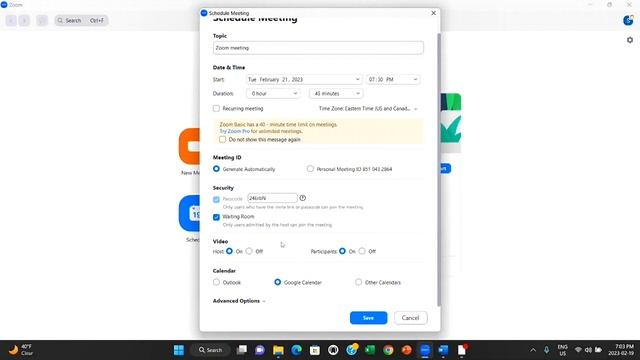The width and height of the screenshot is (640, 360).
Task: Open weather widget showing 40°F
Action: tap(20, 350)
